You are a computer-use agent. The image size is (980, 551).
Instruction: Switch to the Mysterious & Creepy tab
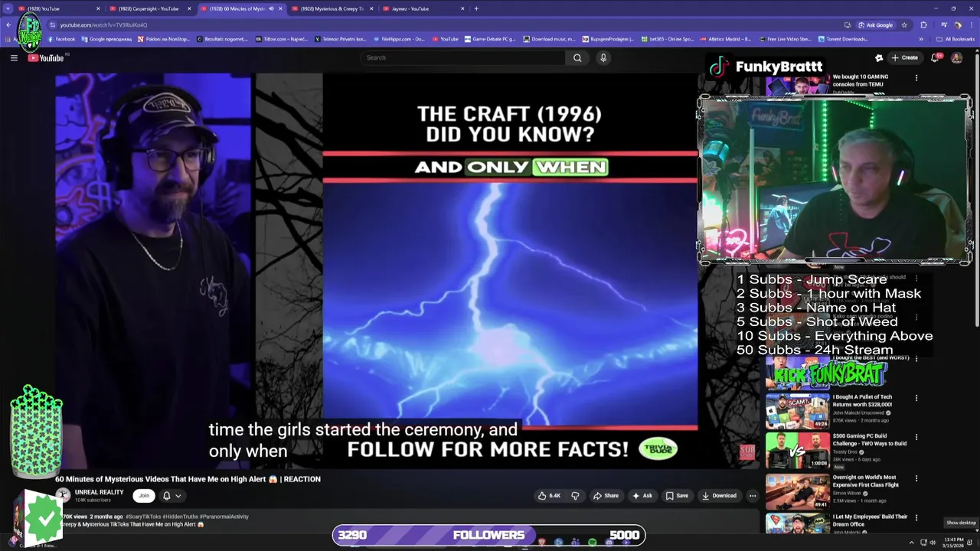[331, 8]
